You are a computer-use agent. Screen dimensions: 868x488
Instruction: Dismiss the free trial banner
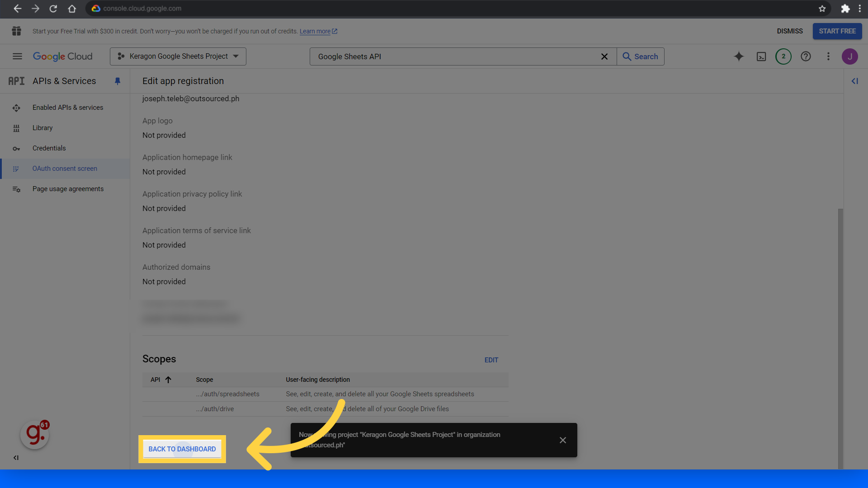coord(790,31)
